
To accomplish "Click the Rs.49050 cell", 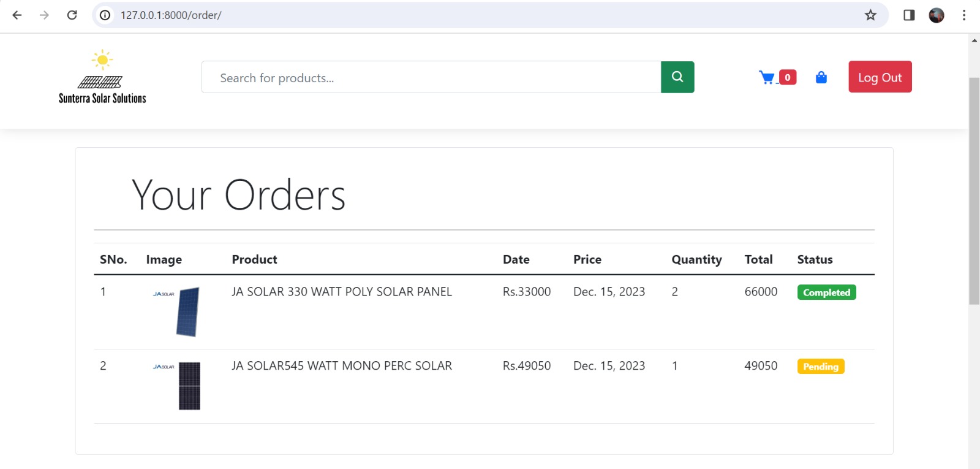I will pyautogui.click(x=527, y=366).
